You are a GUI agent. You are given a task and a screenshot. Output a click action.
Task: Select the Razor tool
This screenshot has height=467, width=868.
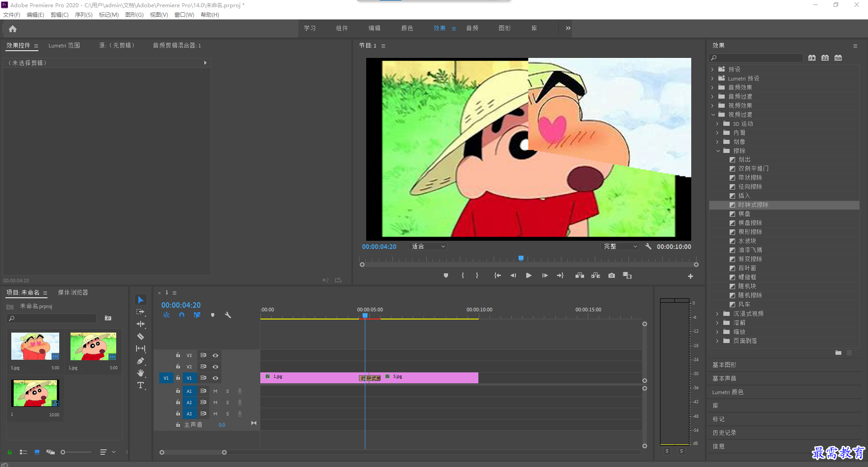click(x=141, y=336)
